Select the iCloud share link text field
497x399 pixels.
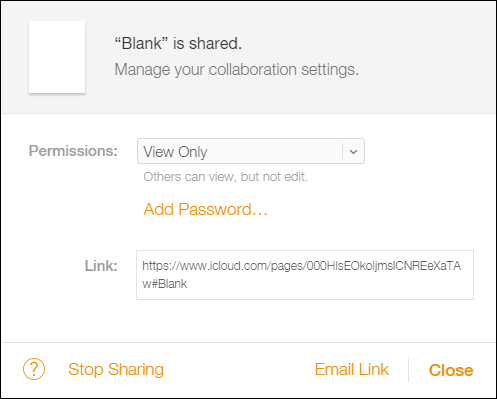tap(305, 275)
